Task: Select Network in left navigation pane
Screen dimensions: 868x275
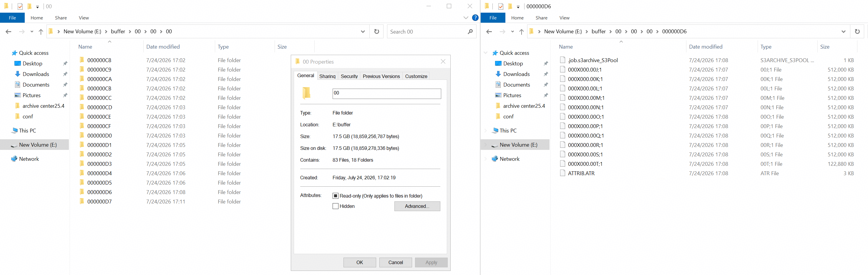Action: [29, 159]
